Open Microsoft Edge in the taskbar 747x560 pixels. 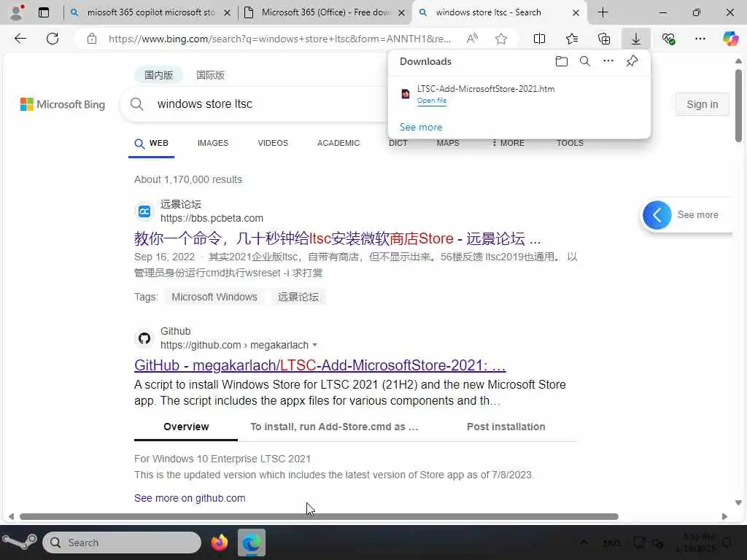[252, 542]
